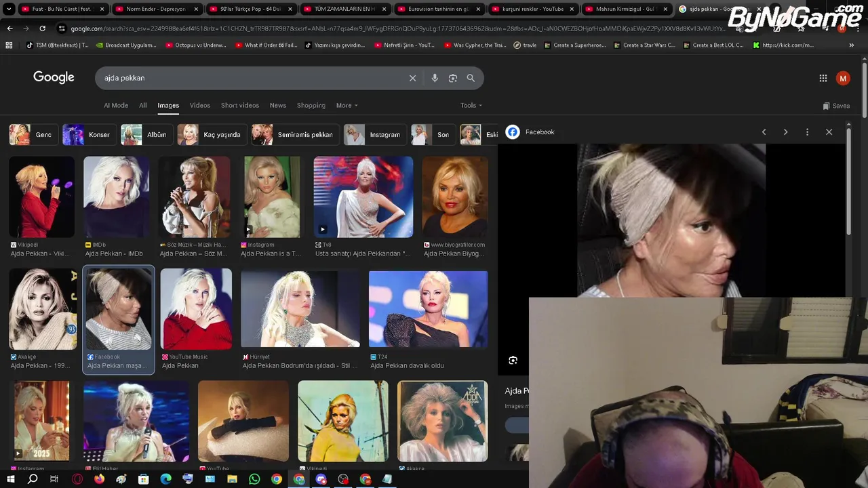Open the Tv8 Usta sanatçı image result

coord(363,197)
